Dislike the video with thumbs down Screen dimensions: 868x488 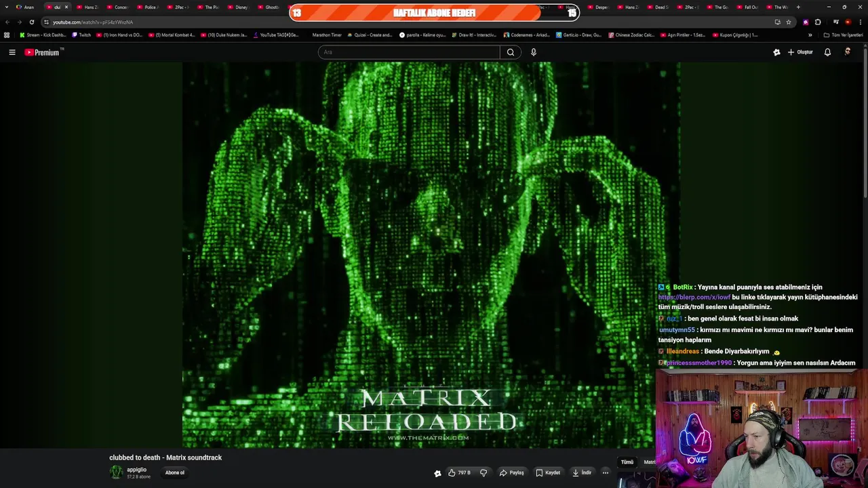point(484,472)
